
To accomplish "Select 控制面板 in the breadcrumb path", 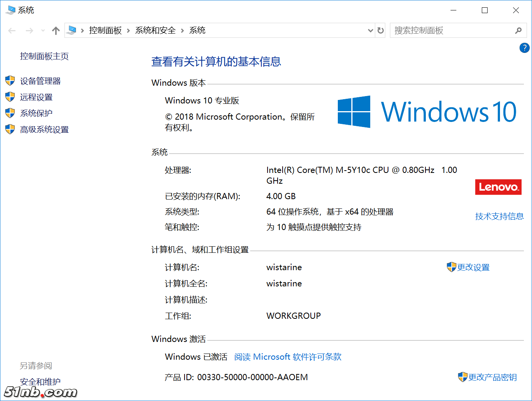I will click(x=105, y=30).
